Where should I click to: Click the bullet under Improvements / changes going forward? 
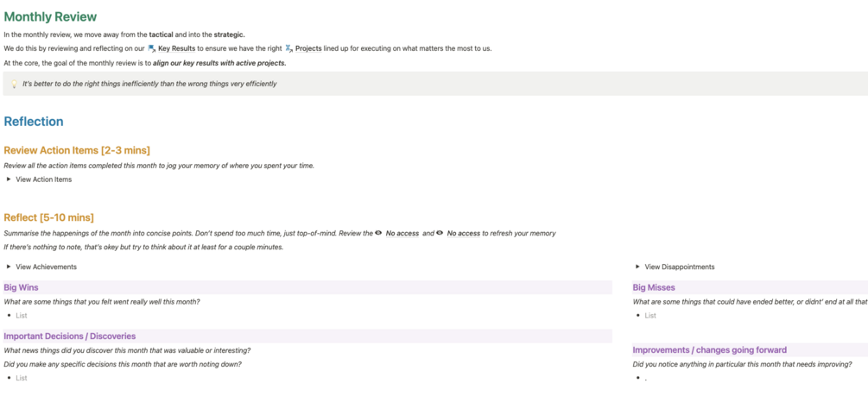pyautogui.click(x=646, y=378)
